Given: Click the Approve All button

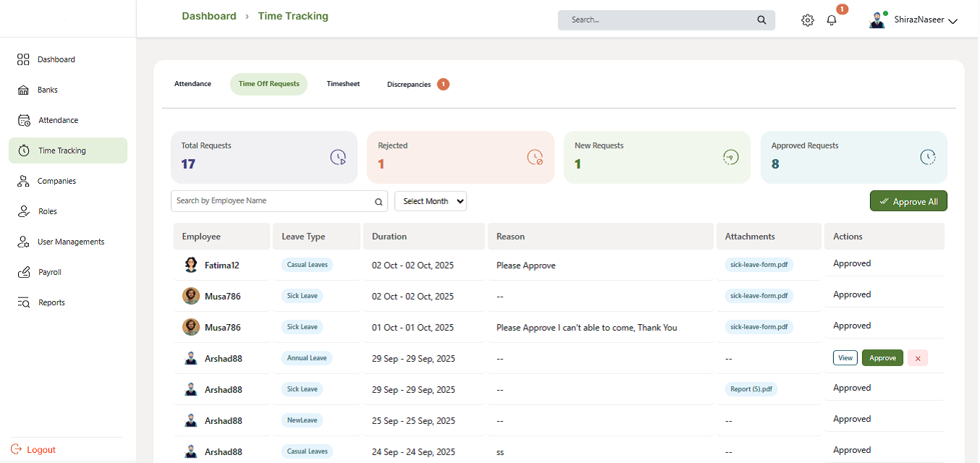Looking at the screenshot, I should (x=908, y=200).
